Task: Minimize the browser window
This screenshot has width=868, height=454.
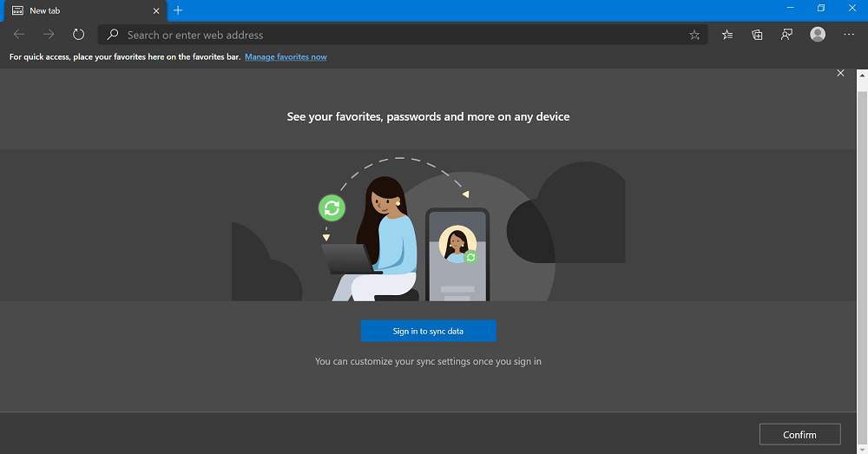Action: point(791,8)
